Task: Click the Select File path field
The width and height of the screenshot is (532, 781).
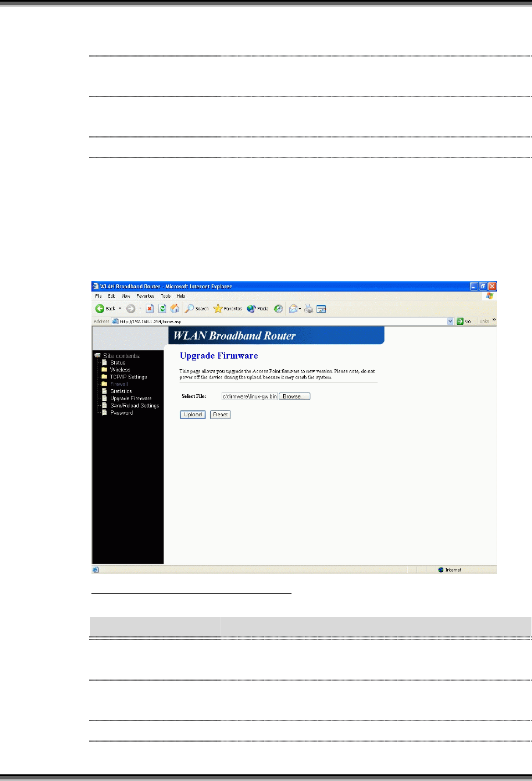Action: point(249,396)
